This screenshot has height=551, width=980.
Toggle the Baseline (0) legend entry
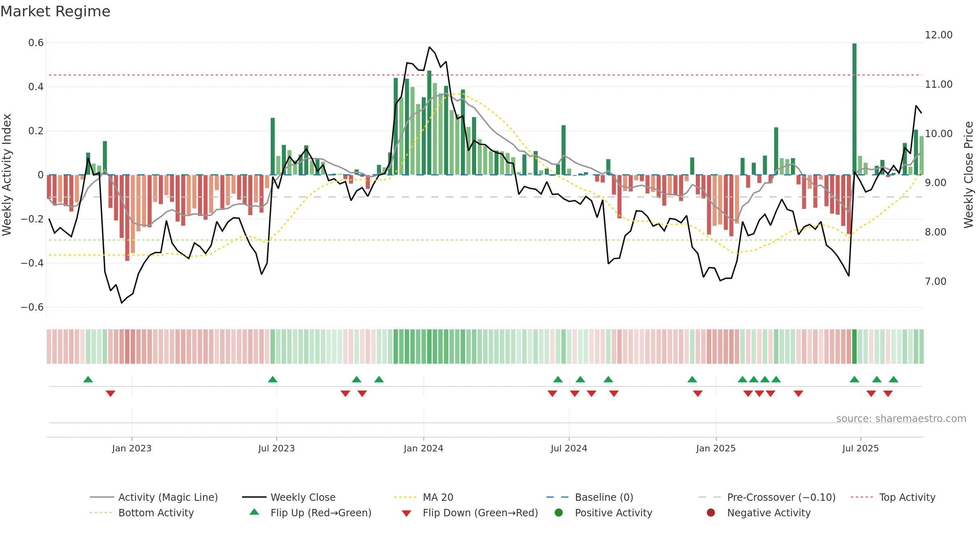[x=590, y=497]
